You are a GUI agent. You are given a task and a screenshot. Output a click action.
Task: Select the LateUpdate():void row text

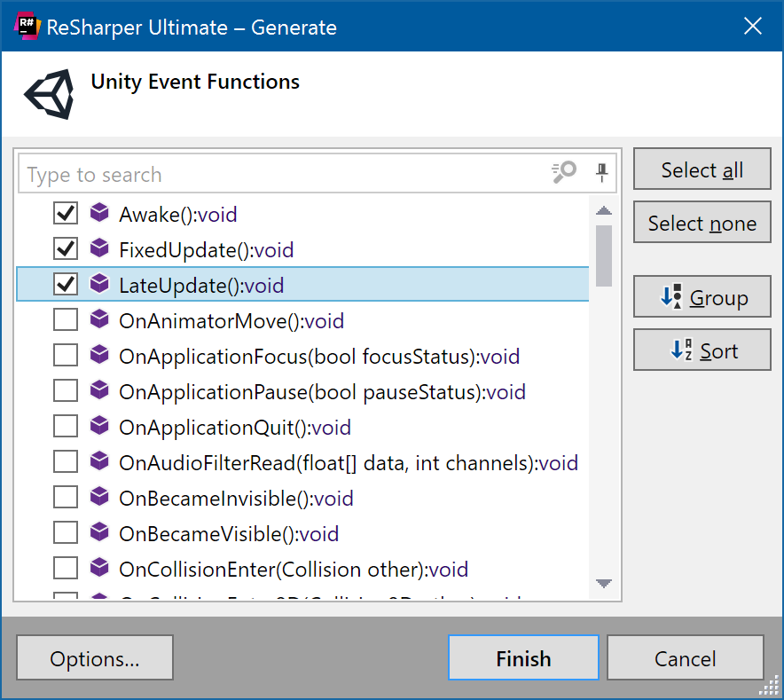click(201, 286)
